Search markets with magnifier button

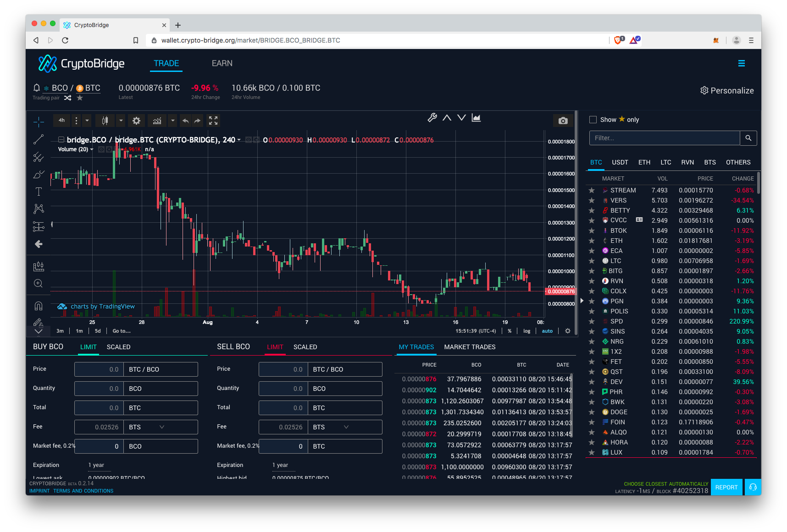tap(748, 138)
